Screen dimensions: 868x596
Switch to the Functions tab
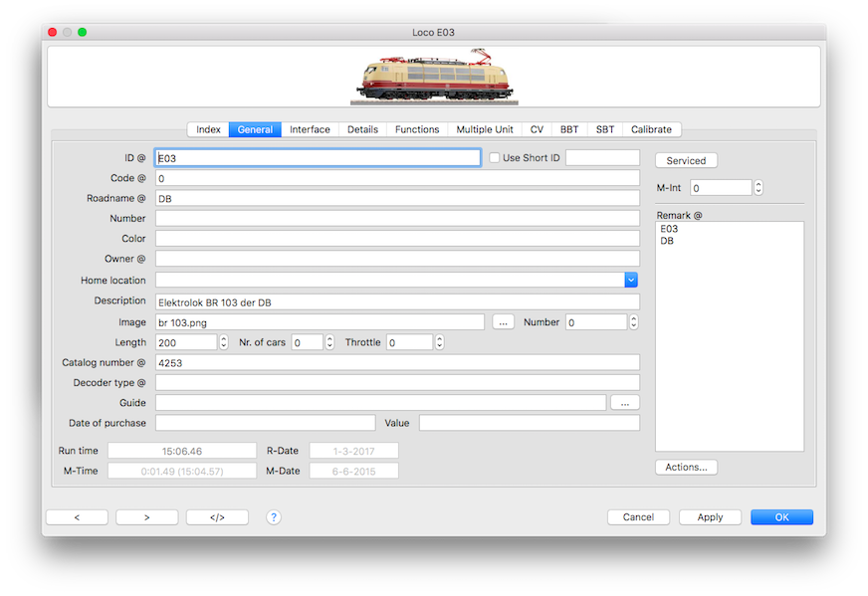click(x=417, y=129)
